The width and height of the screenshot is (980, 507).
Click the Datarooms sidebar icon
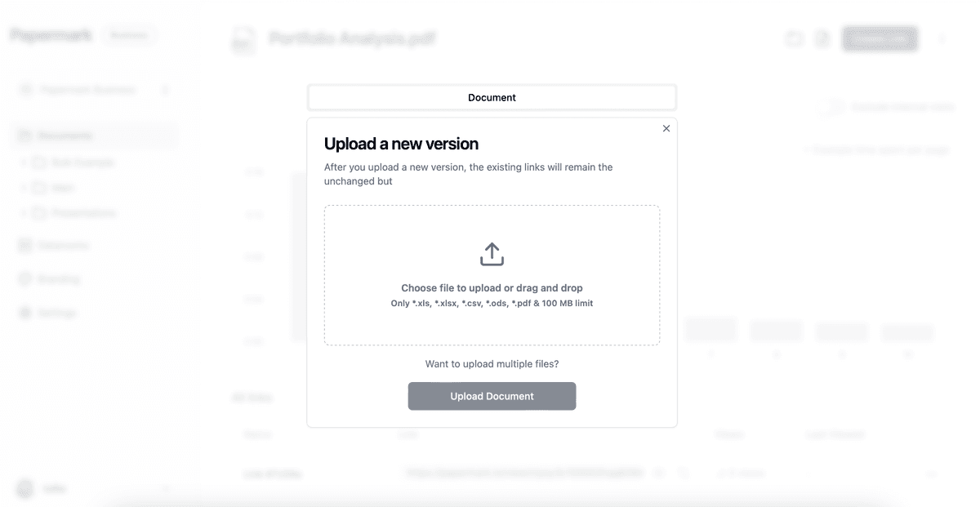(24, 245)
